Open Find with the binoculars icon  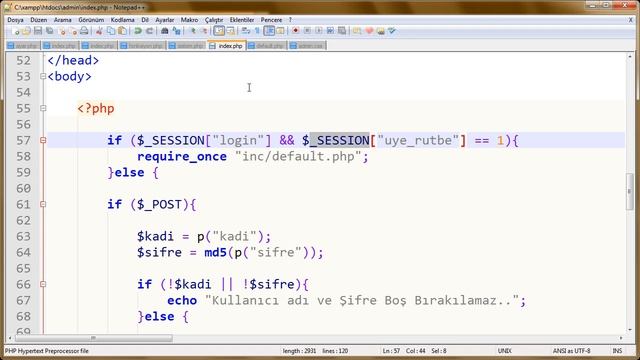164,31
